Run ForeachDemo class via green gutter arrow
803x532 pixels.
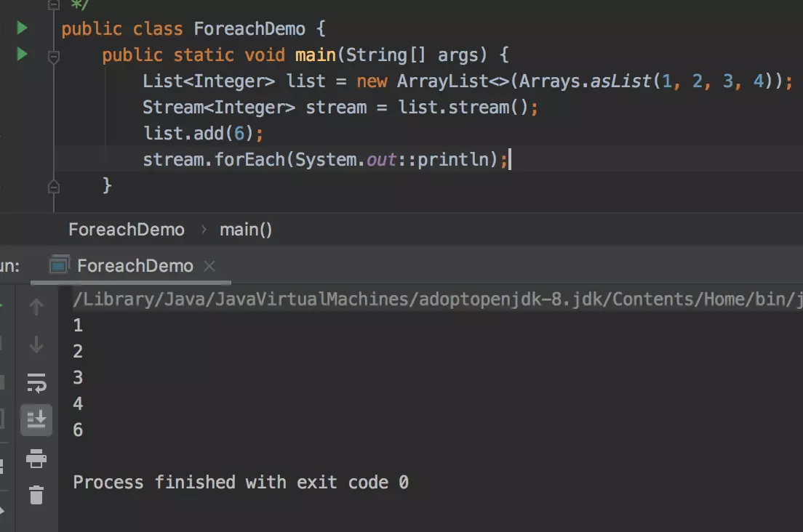coord(22,28)
